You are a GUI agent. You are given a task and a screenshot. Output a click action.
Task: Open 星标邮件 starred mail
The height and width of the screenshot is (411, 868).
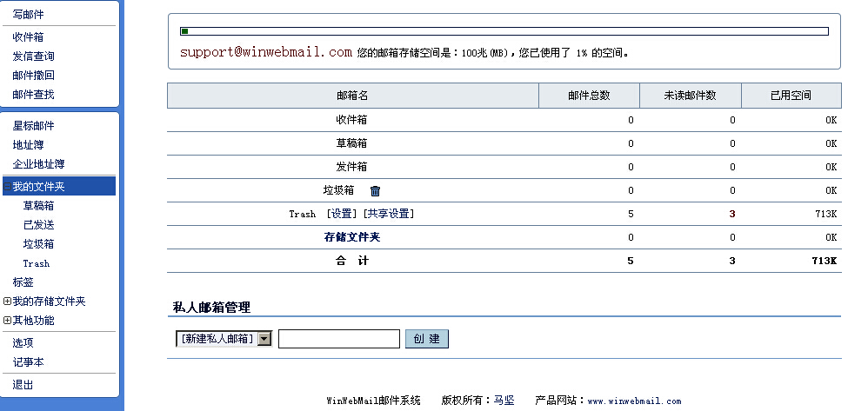33,126
